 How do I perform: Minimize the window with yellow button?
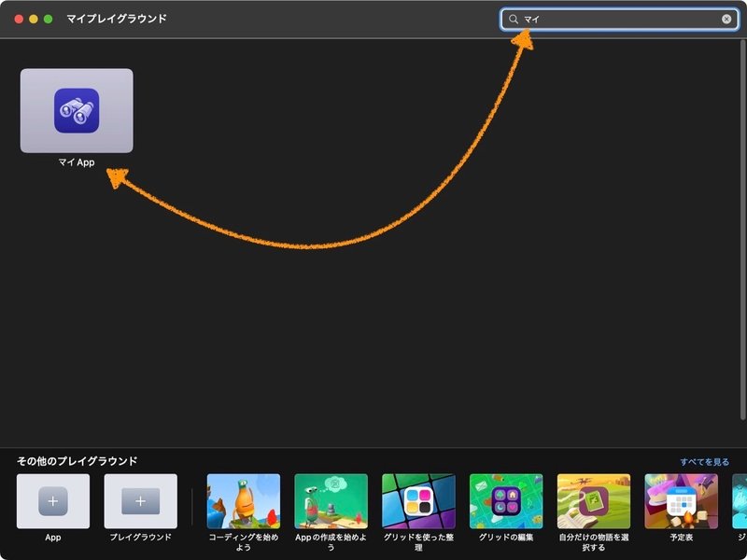[34, 19]
